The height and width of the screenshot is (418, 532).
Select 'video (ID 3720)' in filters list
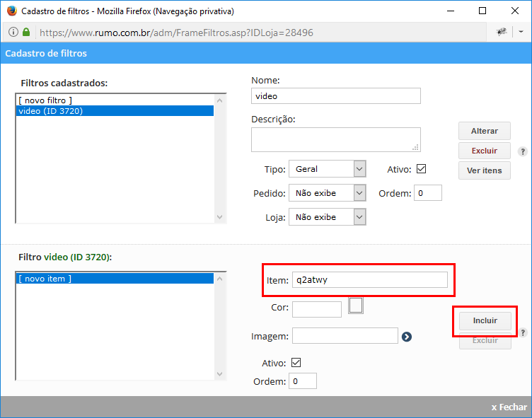[115, 111]
